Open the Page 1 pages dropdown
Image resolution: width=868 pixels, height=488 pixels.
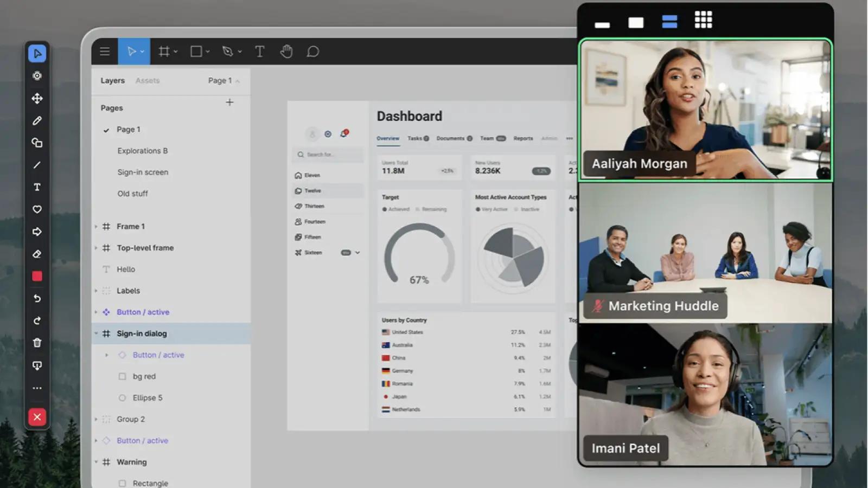click(x=224, y=80)
